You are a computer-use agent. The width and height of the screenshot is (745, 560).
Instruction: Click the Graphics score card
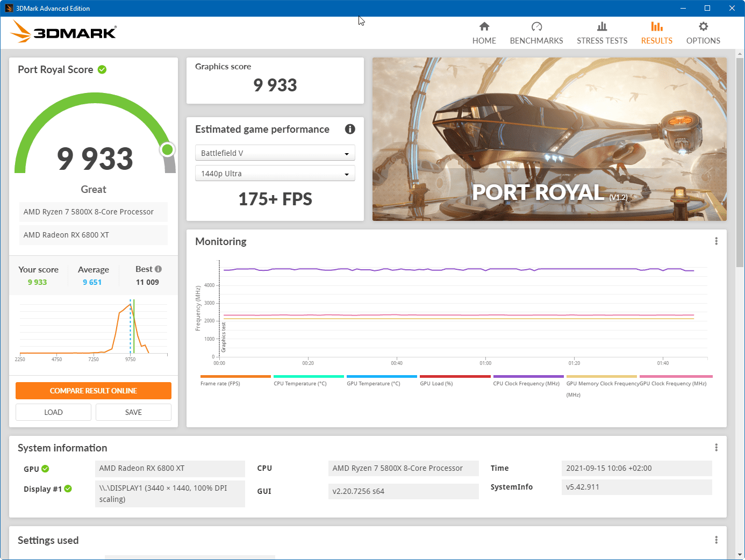pyautogui.click(x=275, y=81)
